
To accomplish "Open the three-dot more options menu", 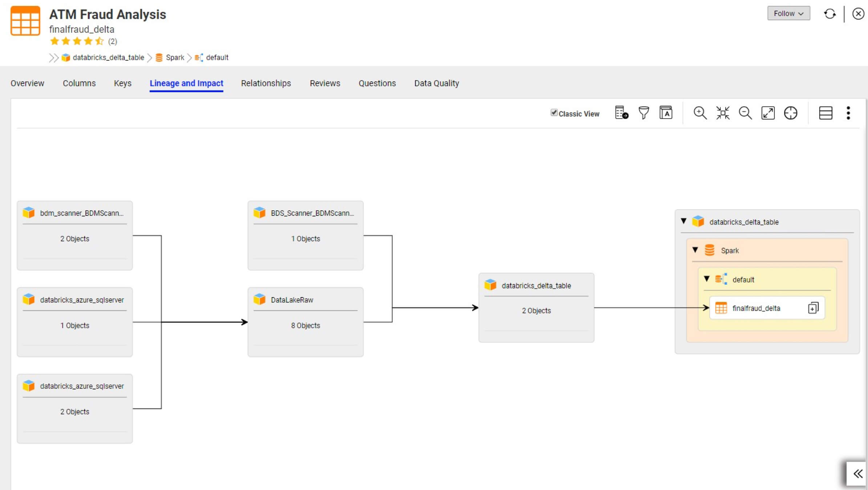I will [x=848, y=113].
